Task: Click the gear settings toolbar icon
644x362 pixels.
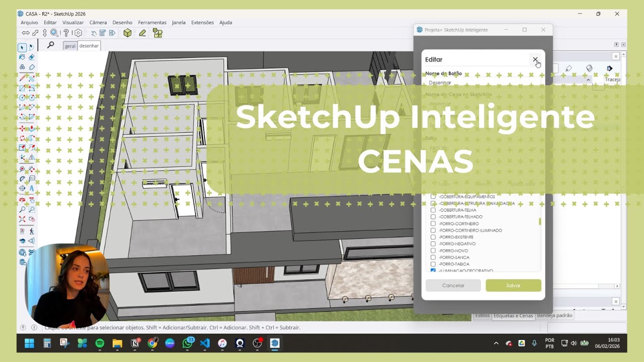Action: [78, 33]
